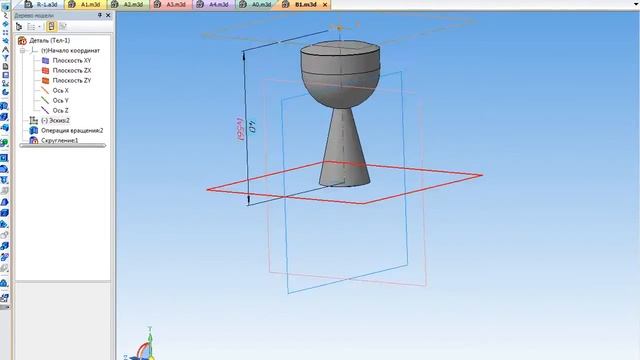Pin the model tree panel
Image resolution: width=640 pixels, height=360 pixels.
click(x=100, y=15)
